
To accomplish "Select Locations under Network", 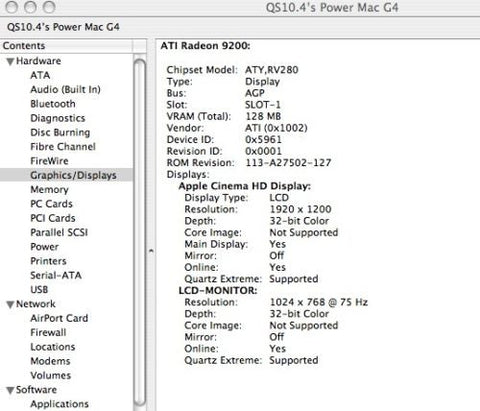I will tap(53, 347).
